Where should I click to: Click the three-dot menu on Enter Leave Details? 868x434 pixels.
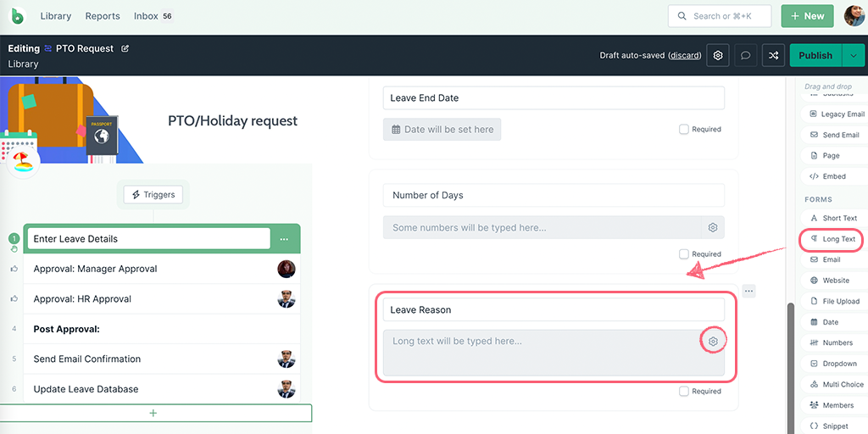tap(285, 239)
